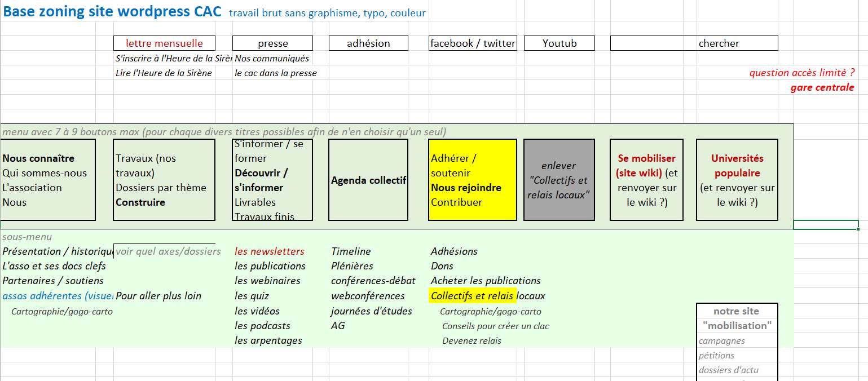This screenshot has width=868, height=381.
Task: Click the 'Universités populaire' block
Action: [737, 180]
